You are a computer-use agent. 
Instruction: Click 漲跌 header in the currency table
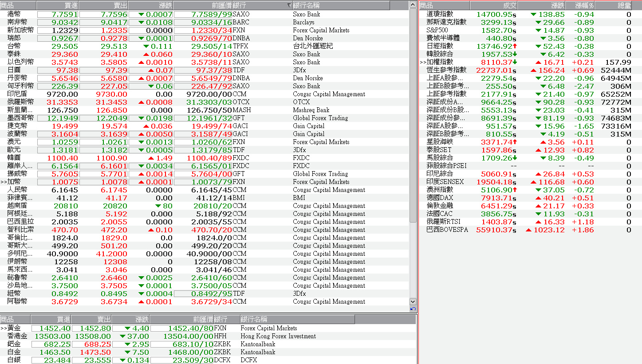tap(151, 6)
